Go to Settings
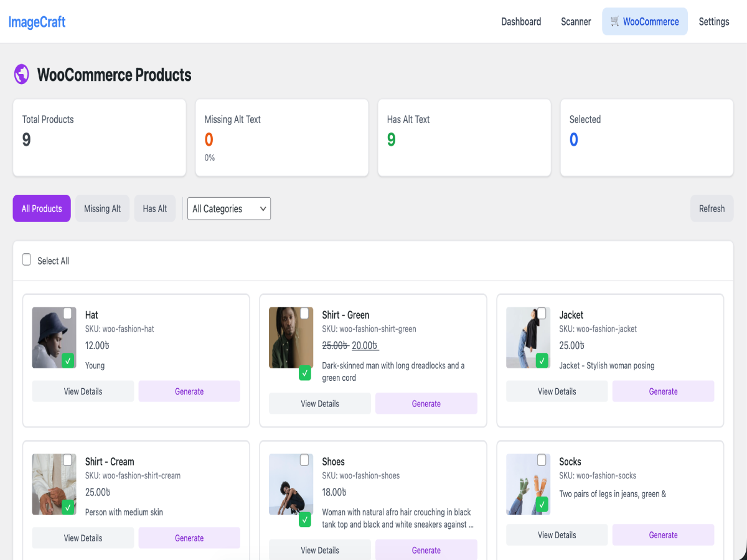 [x=713, y=21]
